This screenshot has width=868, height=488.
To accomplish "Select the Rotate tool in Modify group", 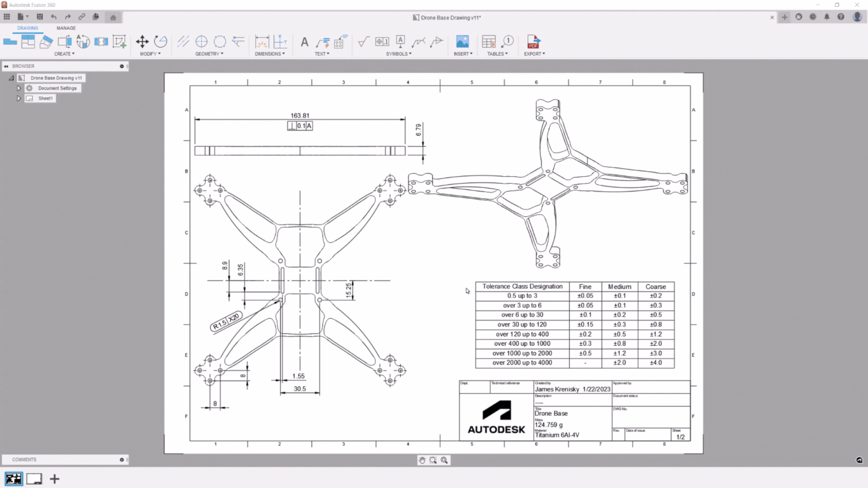I will pos(160,42).
